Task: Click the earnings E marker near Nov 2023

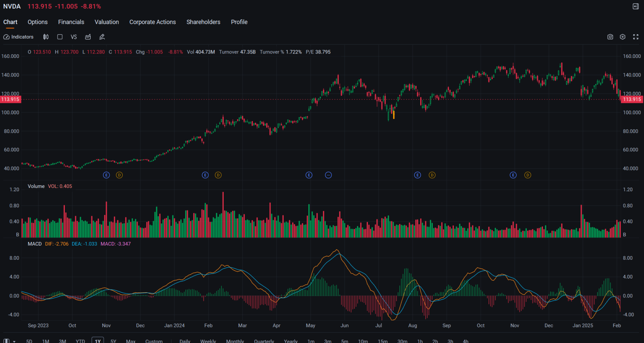Action: pyautogui.click(x=106, y=175)
